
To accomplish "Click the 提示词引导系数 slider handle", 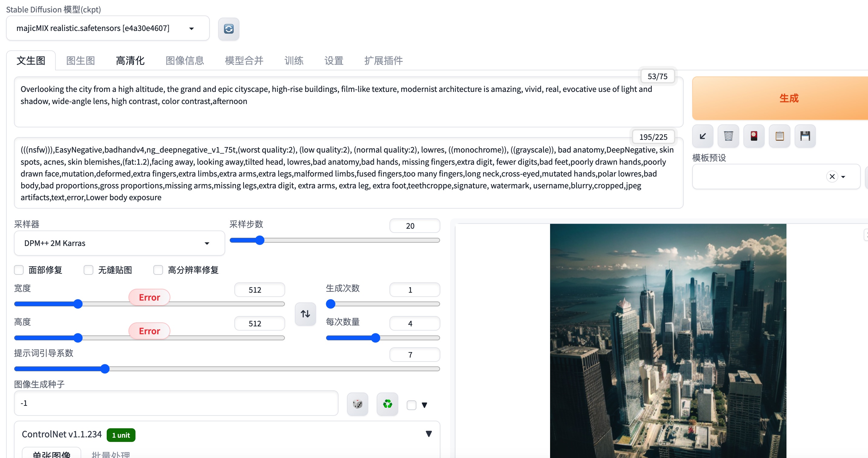I will pos(105,369).
